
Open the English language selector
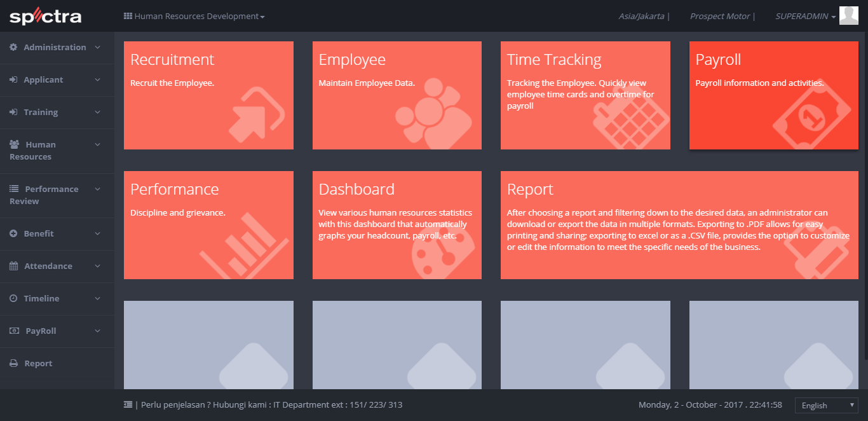tap(827, 405)
